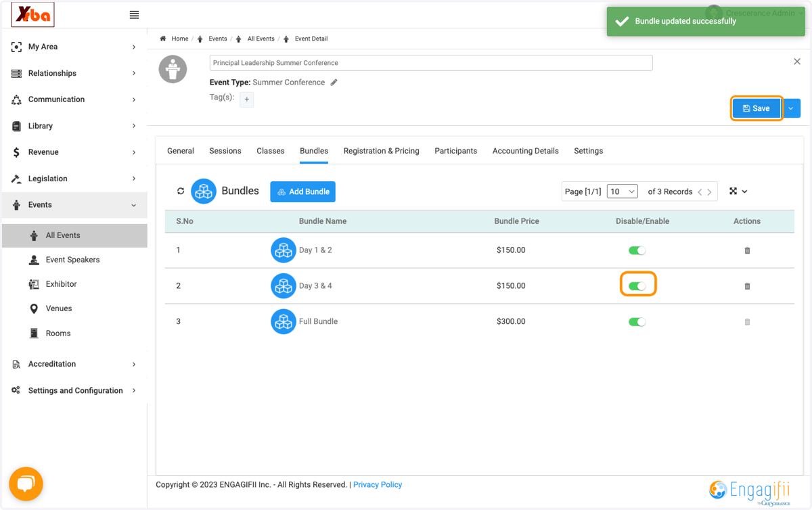Image resolution: width=812 pixels, height=510 pixels.
Task: Refresh the Bundles list
Action: click(x=181, y=191)
